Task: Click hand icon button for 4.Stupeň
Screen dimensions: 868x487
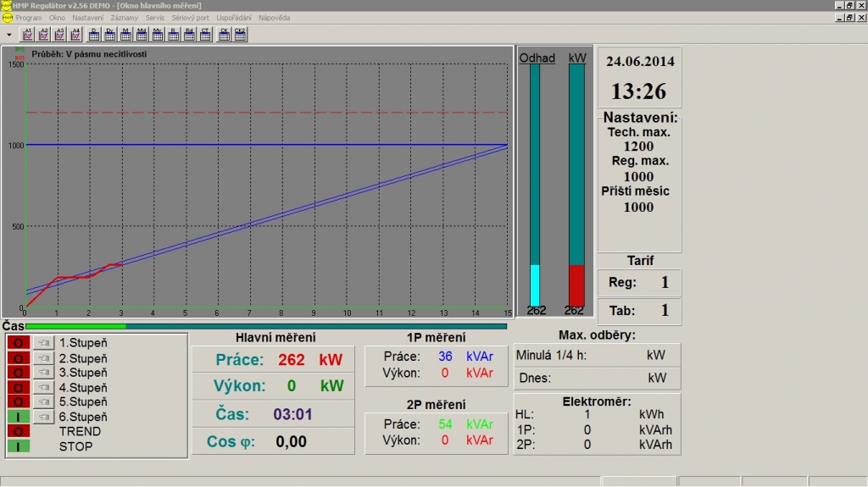Action: pyautogui.click(x=43, y=387)
